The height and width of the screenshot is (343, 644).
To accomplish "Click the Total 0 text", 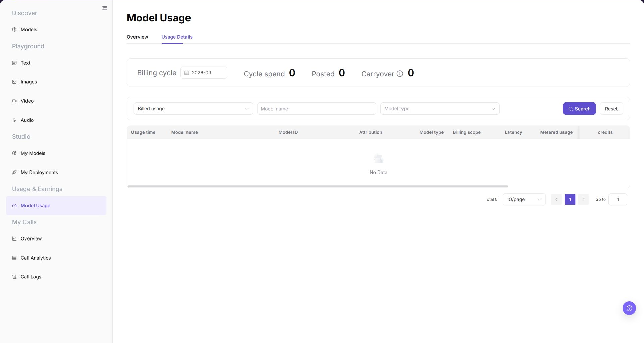I will tap(491, 199).
